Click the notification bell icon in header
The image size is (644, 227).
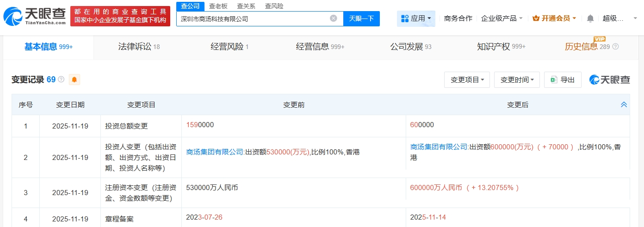[x=590, y=18]
